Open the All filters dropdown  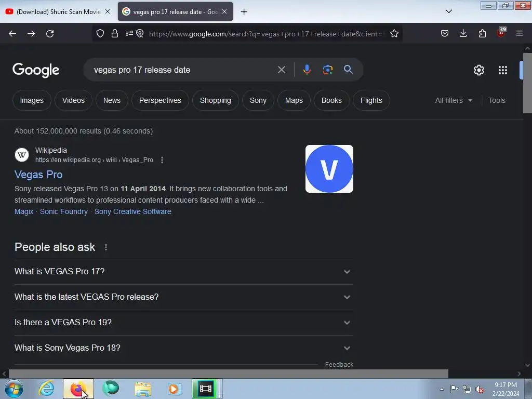pyautogui.click(x=454, y=100)
